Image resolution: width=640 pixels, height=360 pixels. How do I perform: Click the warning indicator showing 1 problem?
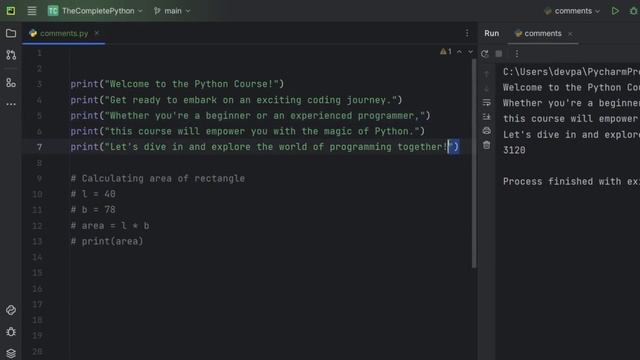[x=446, y=52]
